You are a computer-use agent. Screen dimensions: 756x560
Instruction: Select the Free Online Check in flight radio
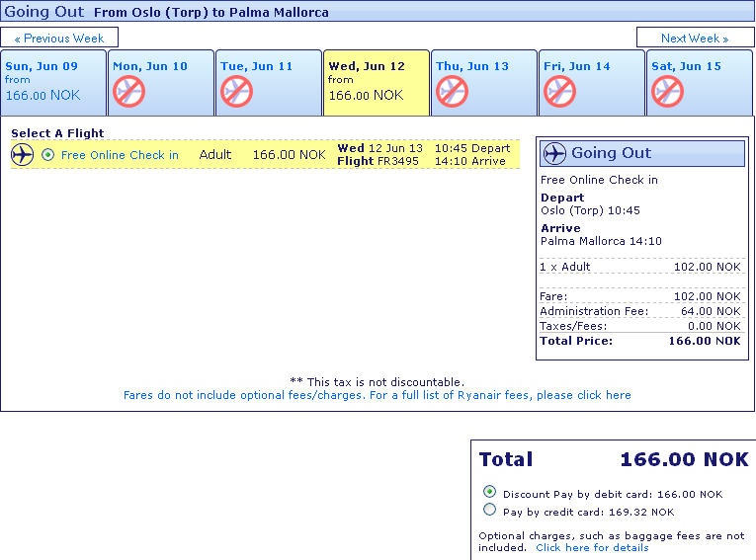tap(47, 155)
